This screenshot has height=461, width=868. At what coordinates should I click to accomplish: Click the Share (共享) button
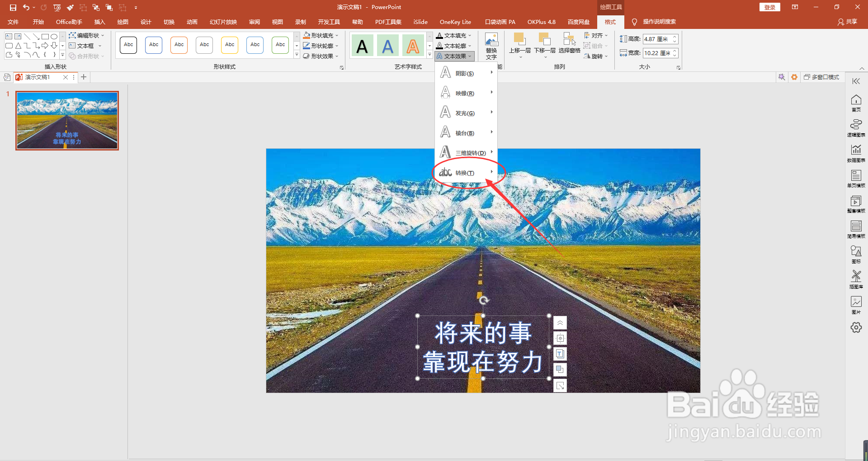[847, 22]
